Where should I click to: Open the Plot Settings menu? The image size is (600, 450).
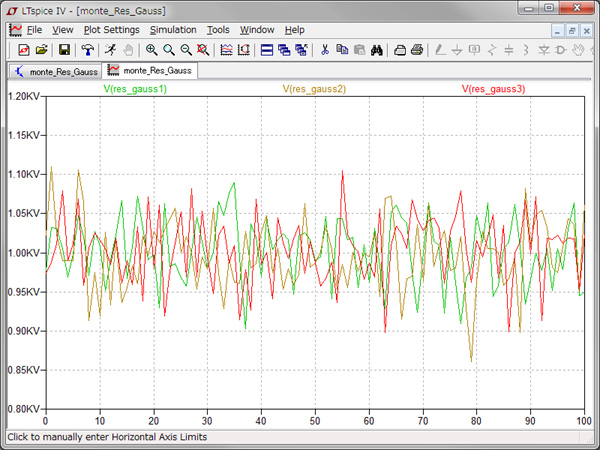(x=111, y=30)
